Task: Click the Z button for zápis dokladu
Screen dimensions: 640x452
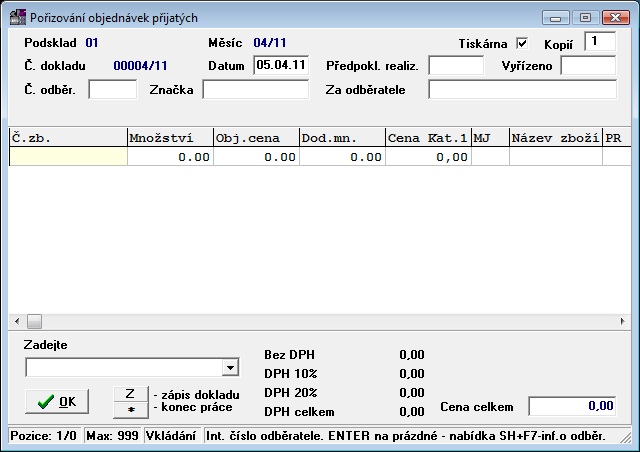Action: [x=130, y=393]
